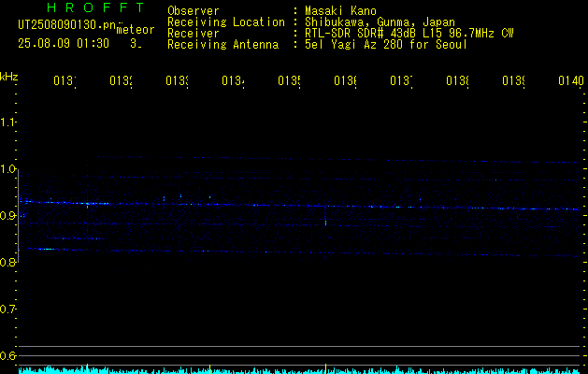Click receiver text RTL-SDR SDR# 43dB
The image size is (588, 374).
(x=361, y=34)
